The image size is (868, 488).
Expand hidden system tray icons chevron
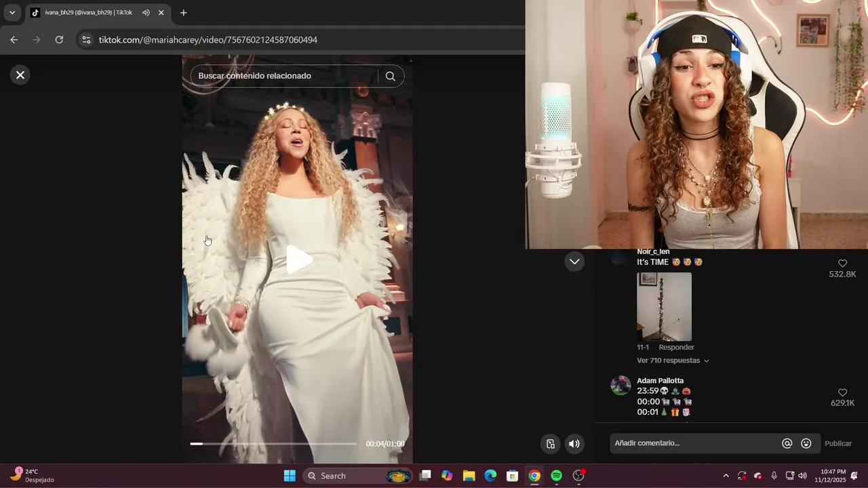(x=726, y=476)
